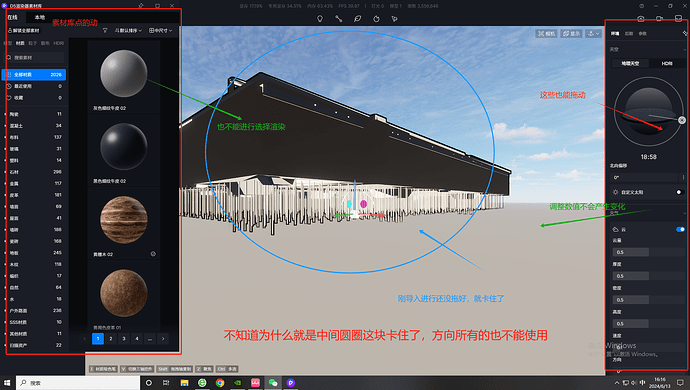The height and width of the screenshot is (390, 690).
Task: Click the 相机 camera button in the viewport
Action: click(x=546, y=33)
